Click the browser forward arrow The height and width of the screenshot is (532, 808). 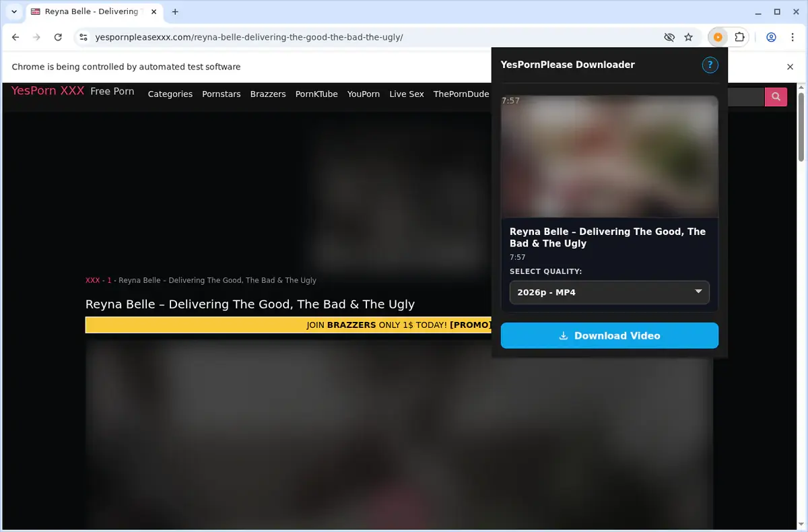[36, 37]
